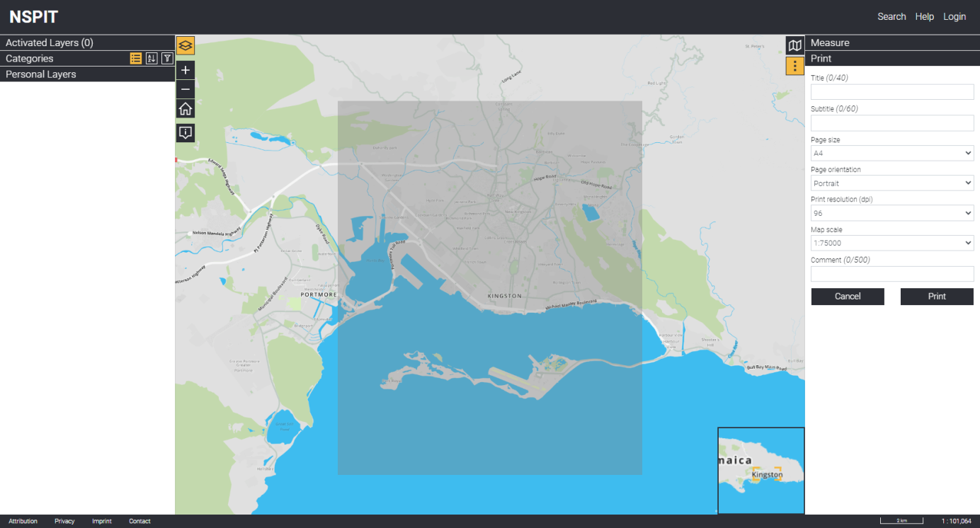Change Page orientation from Portrait
This screenshot has height=528, width=980.
click(892, 183)
